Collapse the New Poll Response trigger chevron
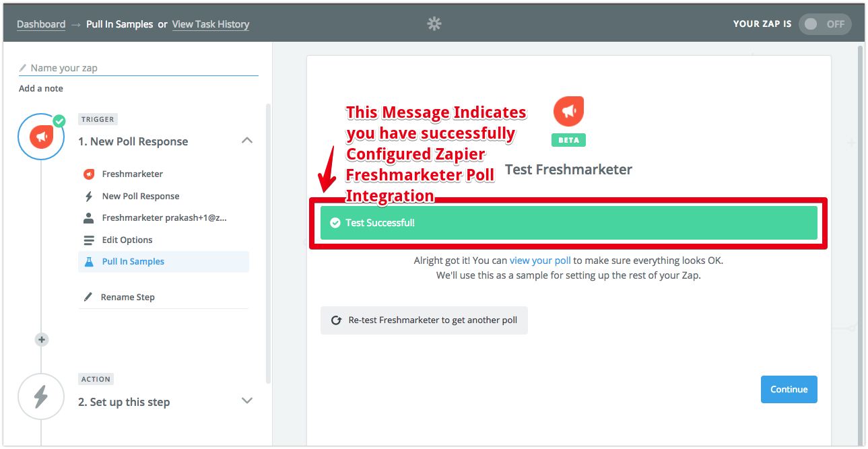 pyautogui.click(x=247, y=141)
